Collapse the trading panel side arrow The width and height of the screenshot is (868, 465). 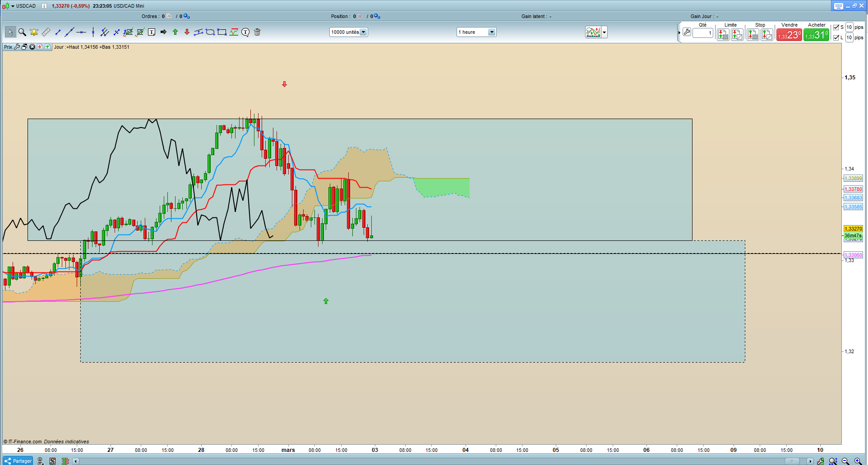(x=679, y=32)
